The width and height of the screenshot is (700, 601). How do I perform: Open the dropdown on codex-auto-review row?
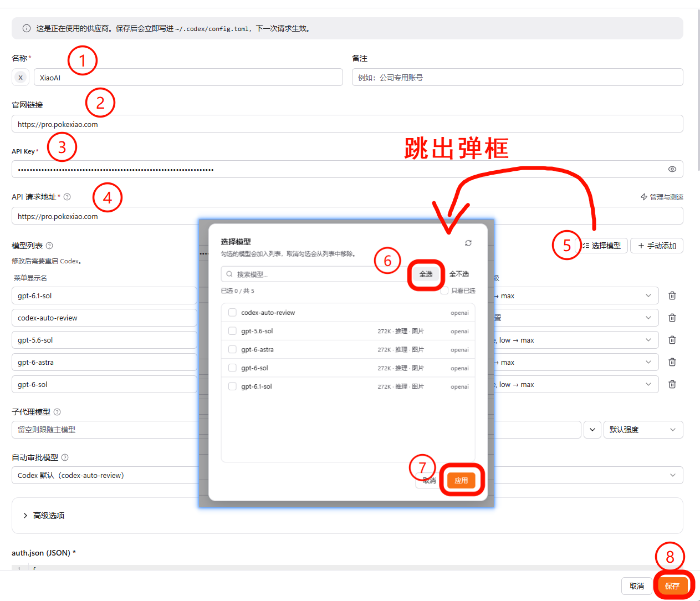pyautogui.click(x=648, y=318)
